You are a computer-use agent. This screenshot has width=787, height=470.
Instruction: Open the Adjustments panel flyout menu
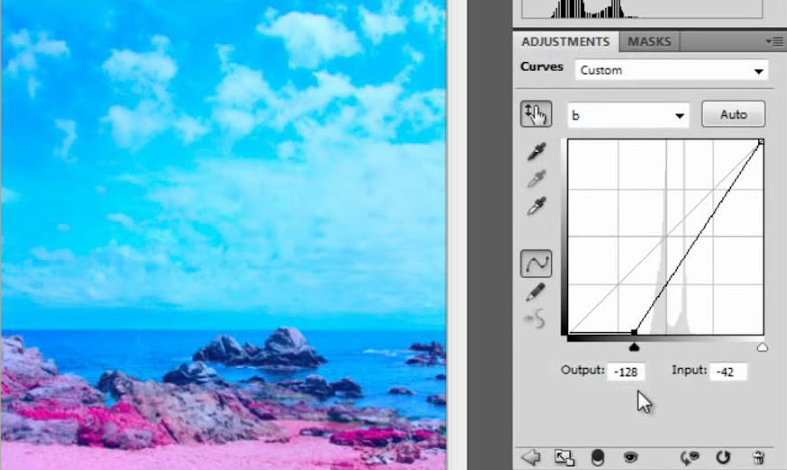click(x=774, y=42)
